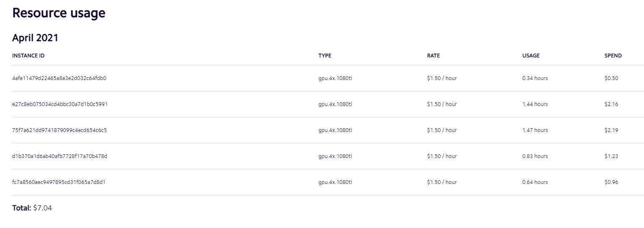Select instance ID fc7a8560aec9497895cd31f065a7d8d1
The image size is (644, 228).
[x=58, y=182]
